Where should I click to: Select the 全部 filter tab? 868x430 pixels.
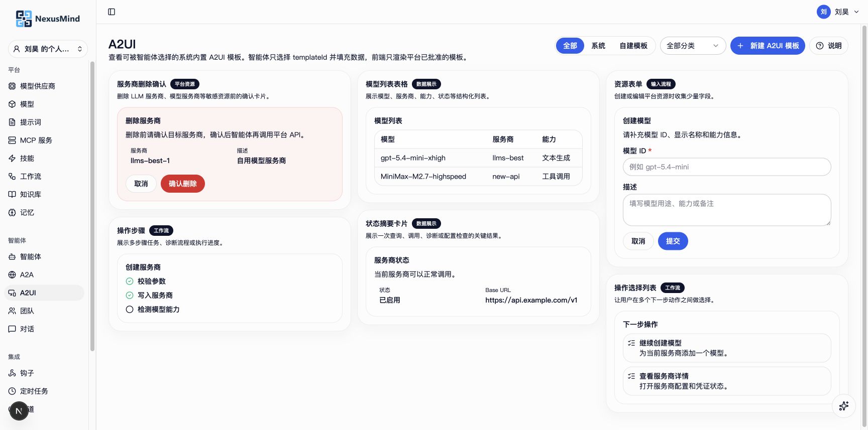570,46
